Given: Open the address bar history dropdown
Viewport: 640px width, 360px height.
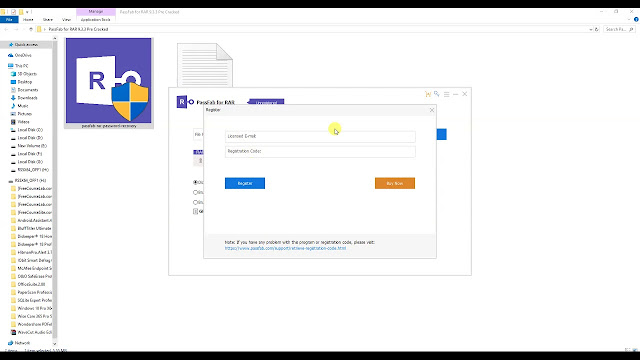Looking at the screenshot, I should point(591,29).
